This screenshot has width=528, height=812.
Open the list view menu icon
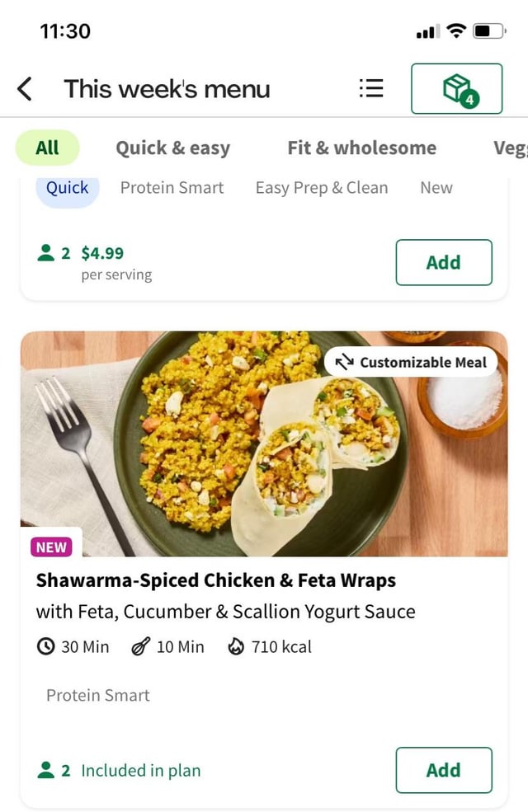click(371, 89)
